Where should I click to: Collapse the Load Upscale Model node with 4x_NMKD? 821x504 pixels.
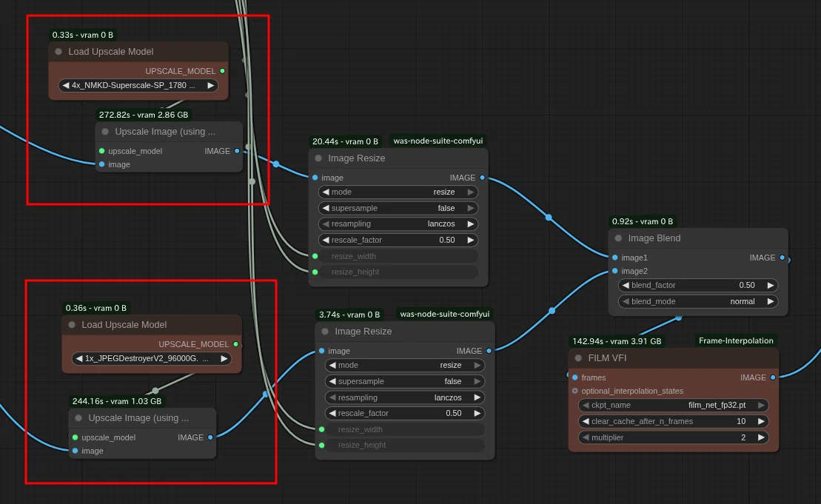58,52
